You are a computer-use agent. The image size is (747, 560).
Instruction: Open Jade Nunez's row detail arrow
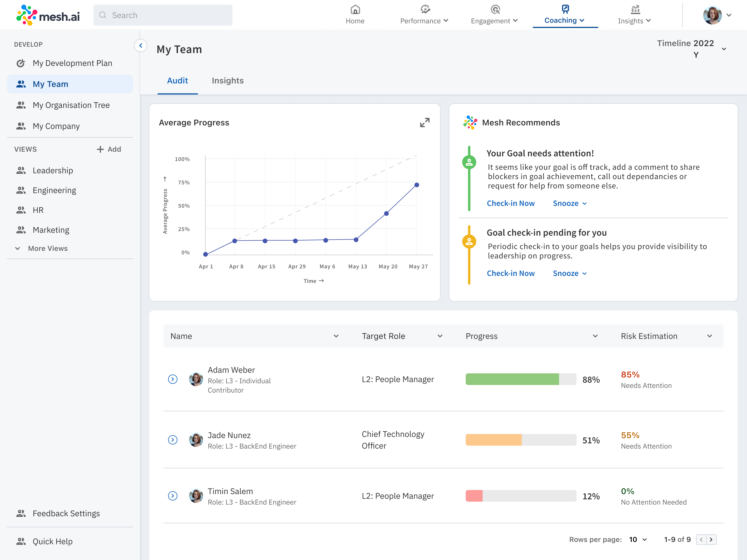173,440
